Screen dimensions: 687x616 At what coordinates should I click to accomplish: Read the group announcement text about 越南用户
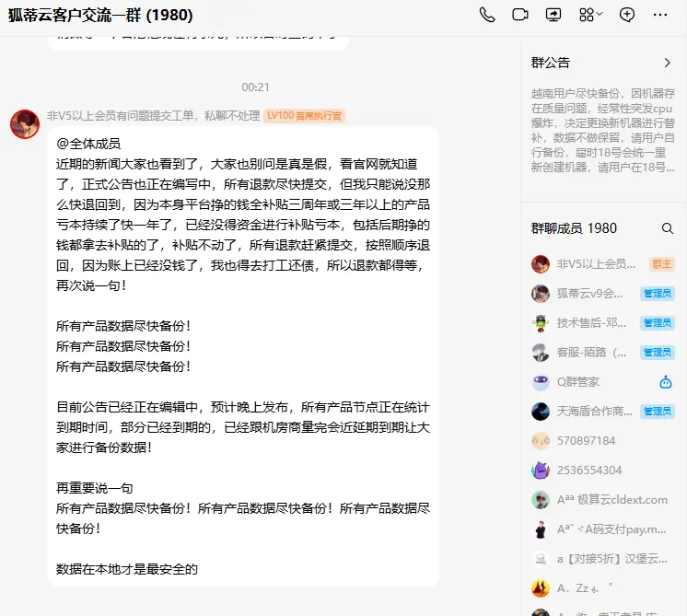603,130
